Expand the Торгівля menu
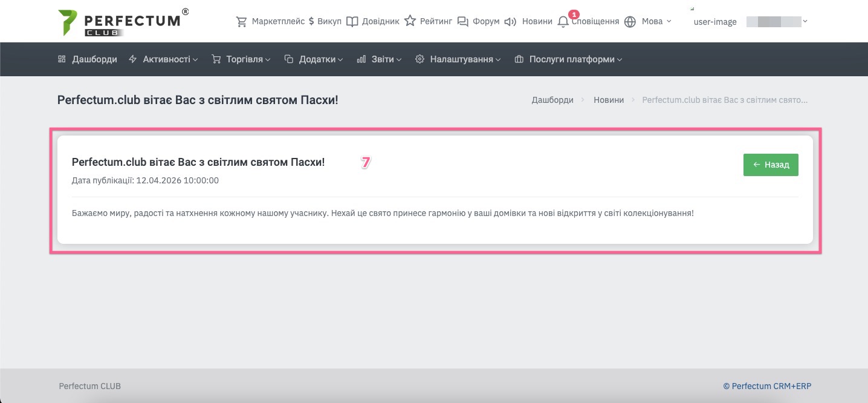 (x=241, y=59)
